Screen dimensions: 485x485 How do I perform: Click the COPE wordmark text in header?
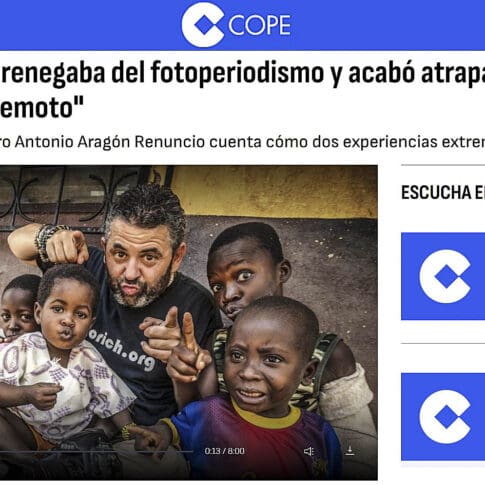(x=259, y=25)
